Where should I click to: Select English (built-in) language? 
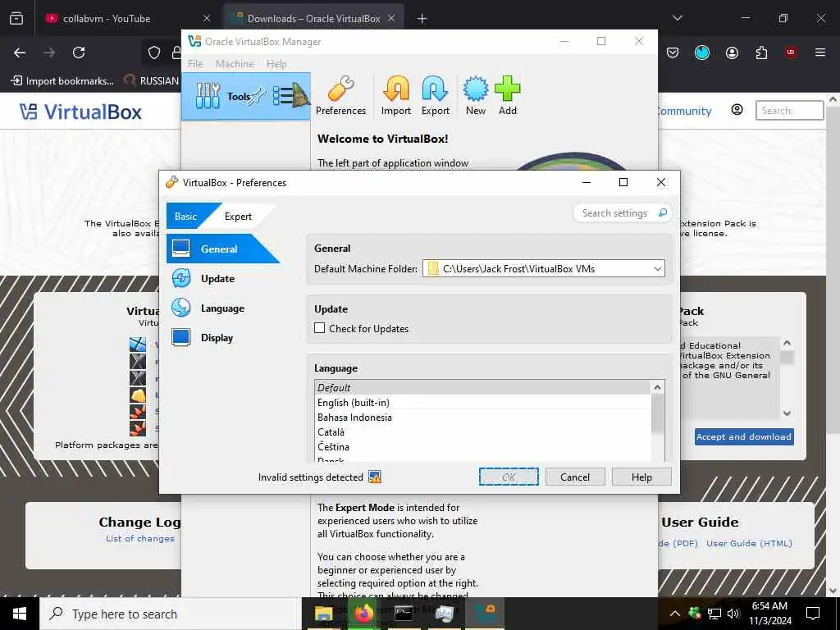pyautogui.click(x=482, y=402)
